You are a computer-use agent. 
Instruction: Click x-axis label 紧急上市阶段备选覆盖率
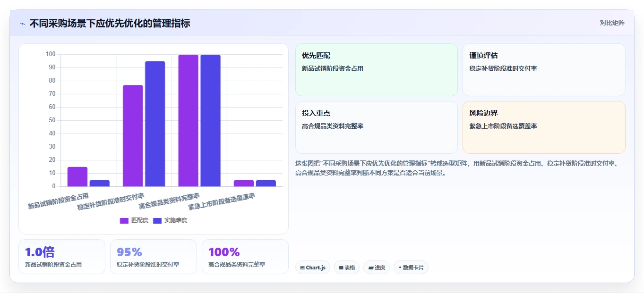pos(222,201)
